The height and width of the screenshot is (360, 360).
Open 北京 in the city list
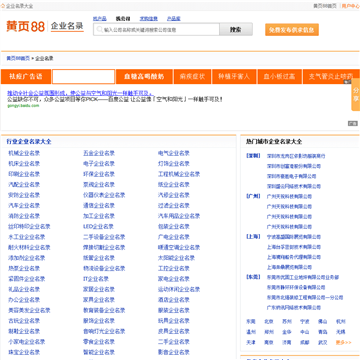coord(269,322)
